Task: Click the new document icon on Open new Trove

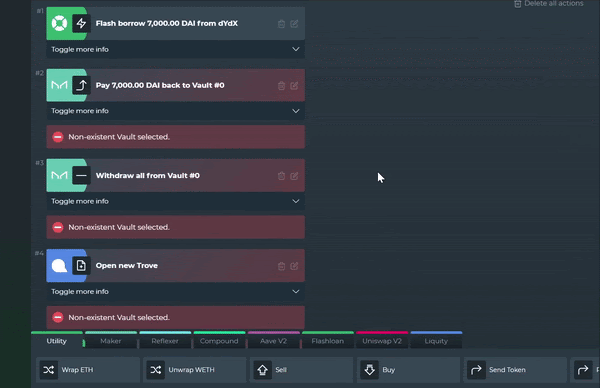Action: click(81, 266)
